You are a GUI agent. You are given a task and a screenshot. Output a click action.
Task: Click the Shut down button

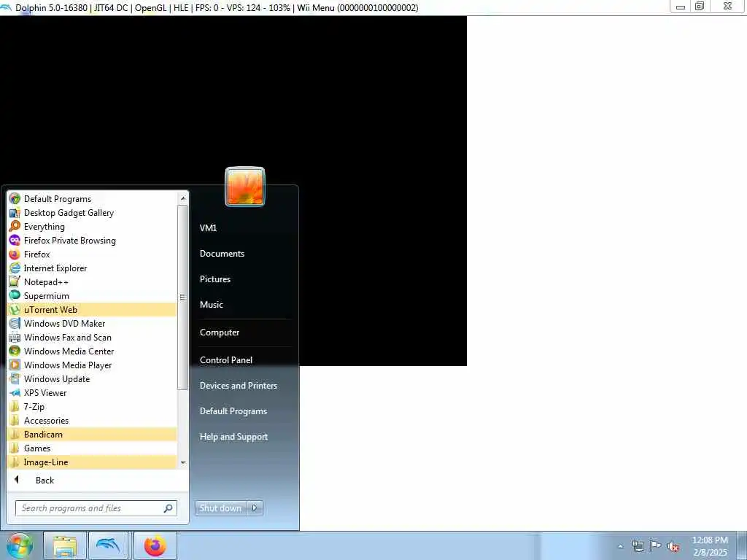point(220,508)
